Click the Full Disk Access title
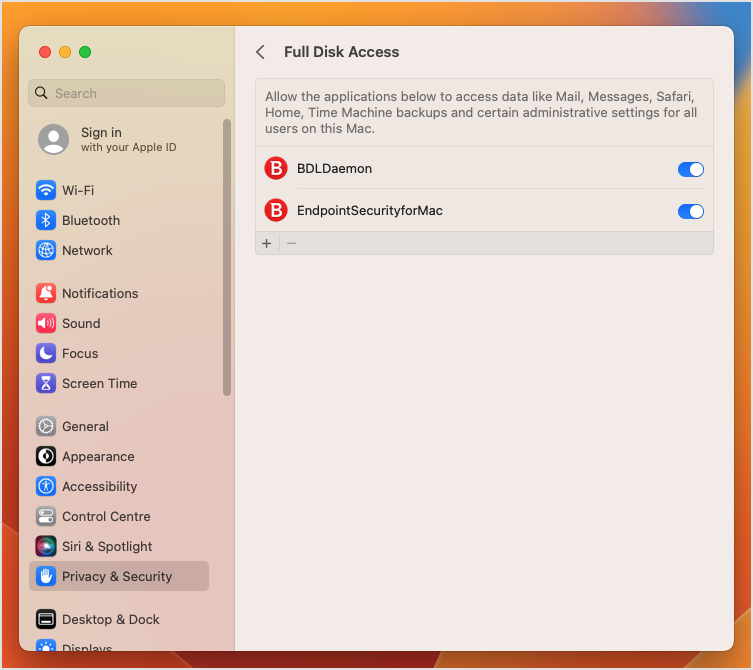The height and width of the screenshot is (670, 753). 341,52
